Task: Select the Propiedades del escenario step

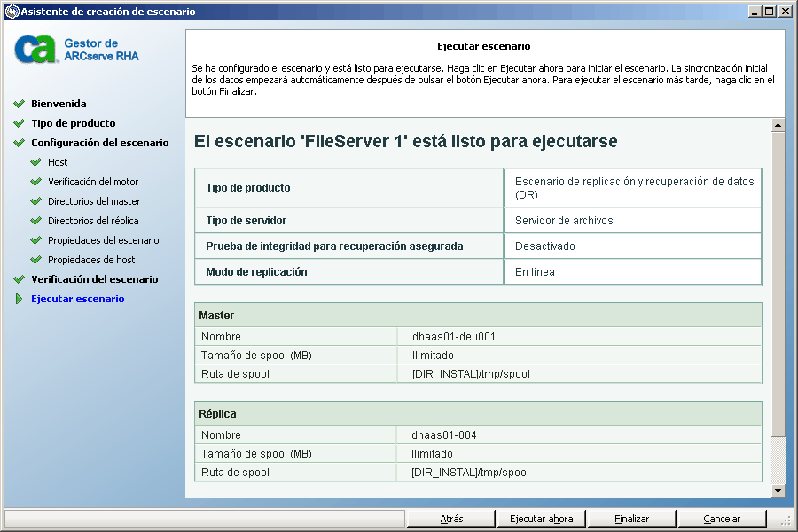Action: [103, 240]
